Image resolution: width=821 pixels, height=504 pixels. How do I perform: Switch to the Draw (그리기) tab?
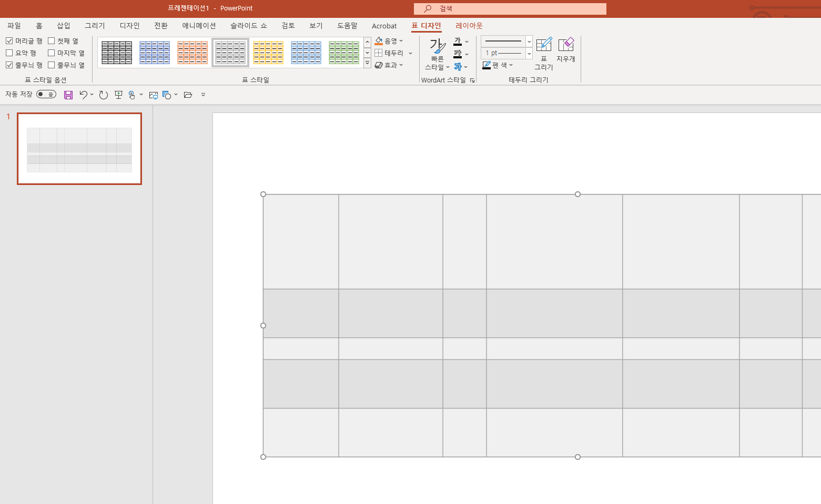pos(95,26)
